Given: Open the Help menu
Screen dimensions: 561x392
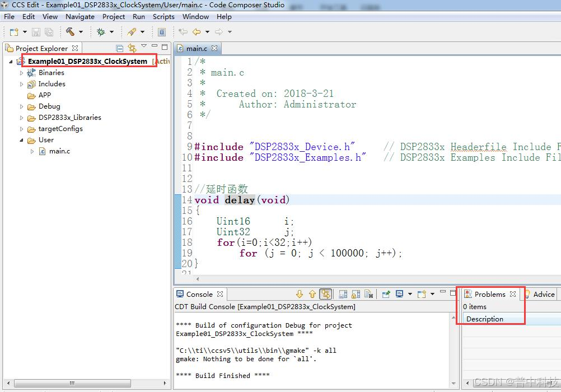Looking at the screenshot, I should (x=224, y=16).
